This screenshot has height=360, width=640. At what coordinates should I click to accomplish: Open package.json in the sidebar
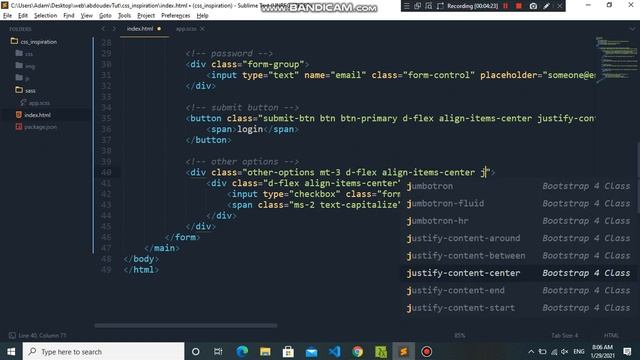pyautogui.click(x=36, y=127)
